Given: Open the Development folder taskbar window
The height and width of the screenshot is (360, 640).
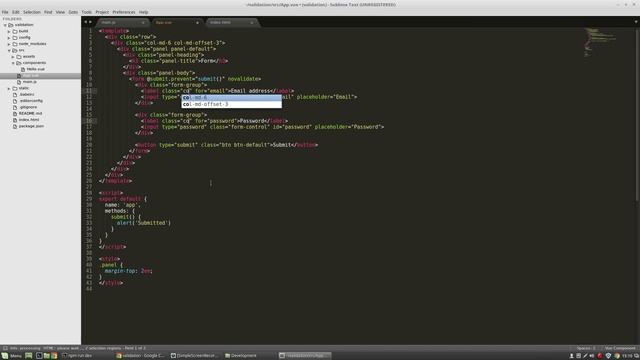Looking at the screenshot, I should (249, 356).
